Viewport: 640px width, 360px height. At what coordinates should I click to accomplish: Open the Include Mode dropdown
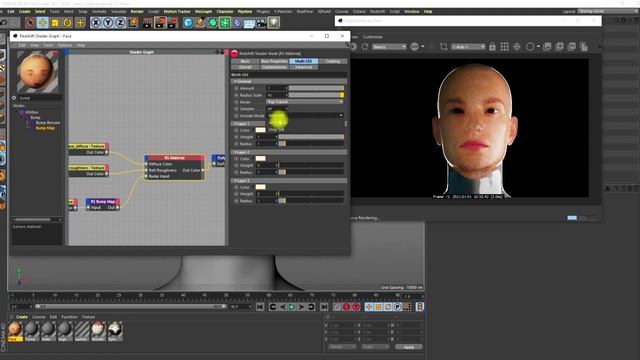pyautogui.click(x=305, y=116)
